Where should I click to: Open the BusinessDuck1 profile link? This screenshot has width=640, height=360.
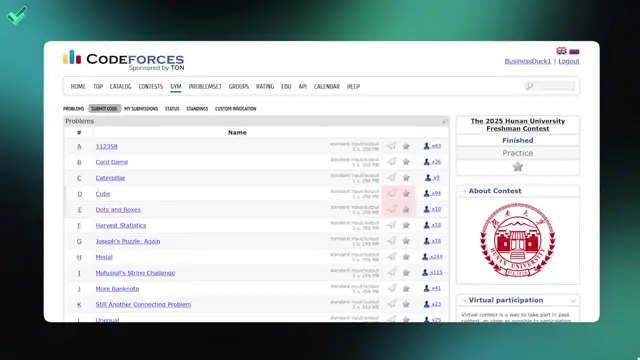click(x=527, y=61)
